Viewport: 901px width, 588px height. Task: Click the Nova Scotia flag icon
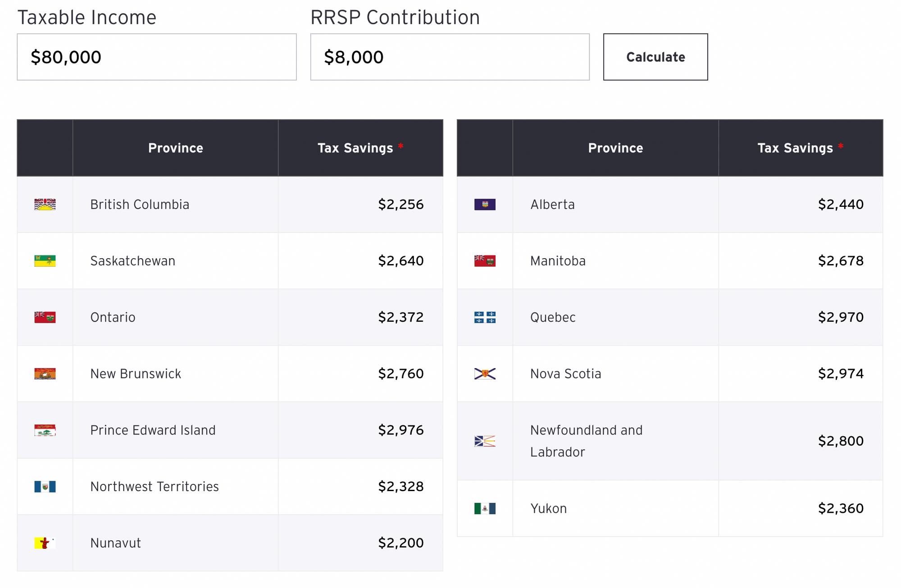point(485,374)
